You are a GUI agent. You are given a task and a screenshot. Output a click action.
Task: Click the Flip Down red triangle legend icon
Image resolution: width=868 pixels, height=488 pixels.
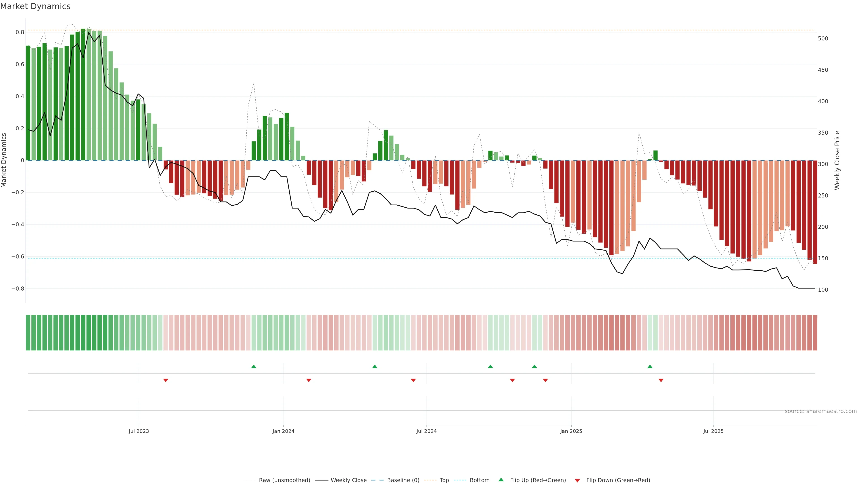(577, 480)
